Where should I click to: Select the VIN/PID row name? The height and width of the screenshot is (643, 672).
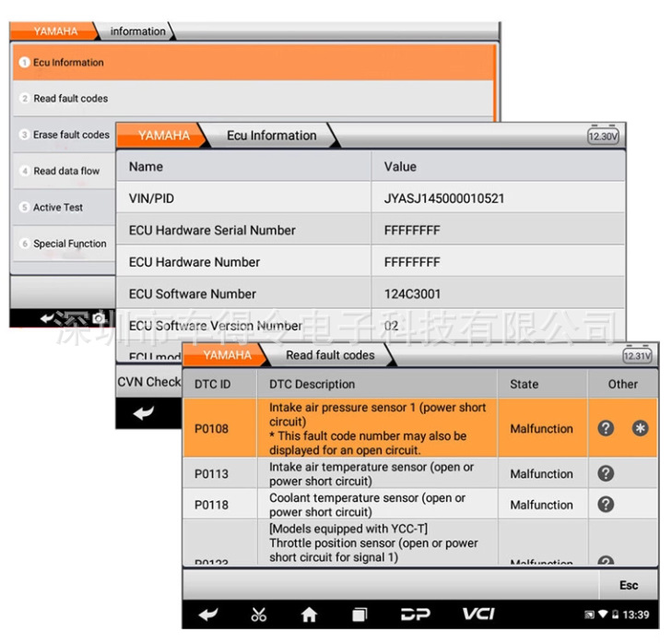[x=151, y=198]
